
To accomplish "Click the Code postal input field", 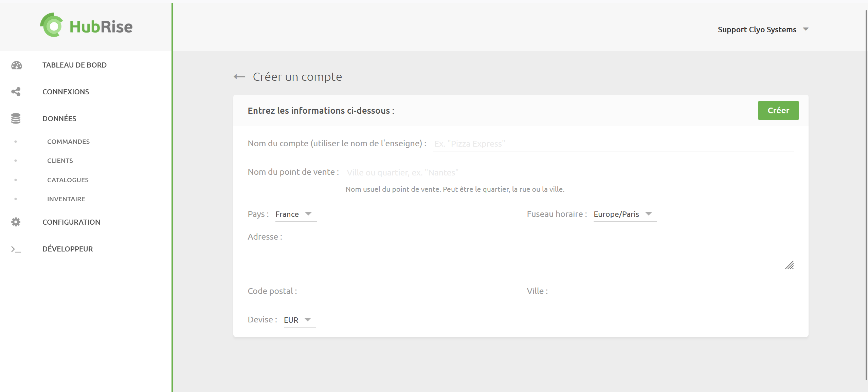I will [x=409, y=292].
